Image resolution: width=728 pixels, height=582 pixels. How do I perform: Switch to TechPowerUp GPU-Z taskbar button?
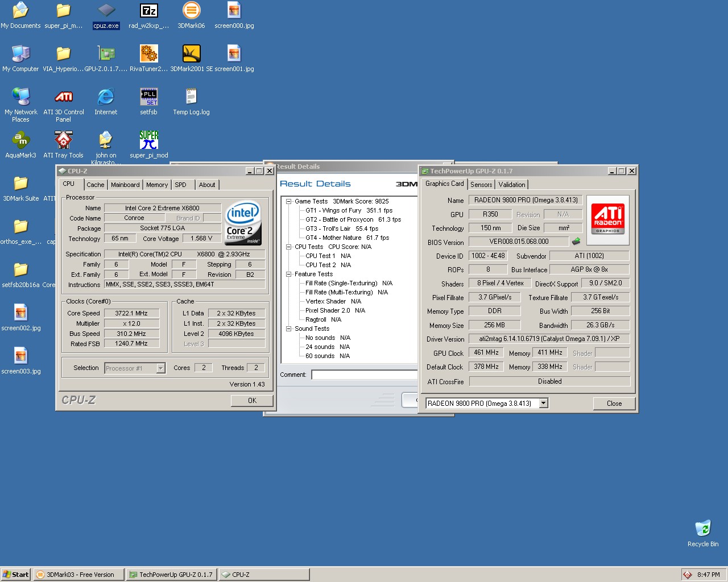click(x=171, y=575)
